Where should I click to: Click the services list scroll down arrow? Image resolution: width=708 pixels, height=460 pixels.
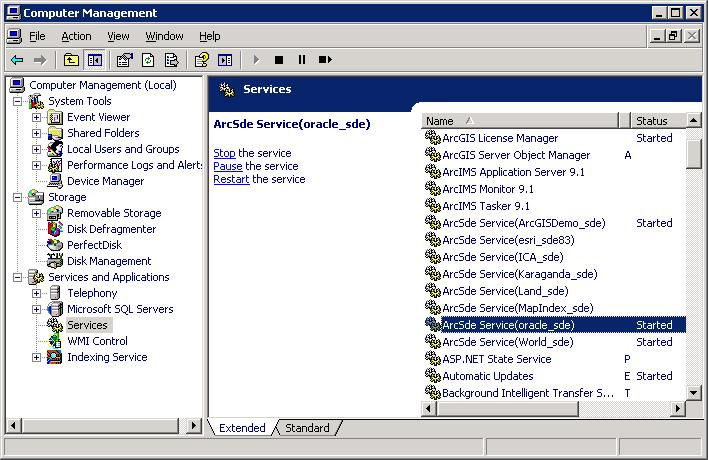pos(694,393)
